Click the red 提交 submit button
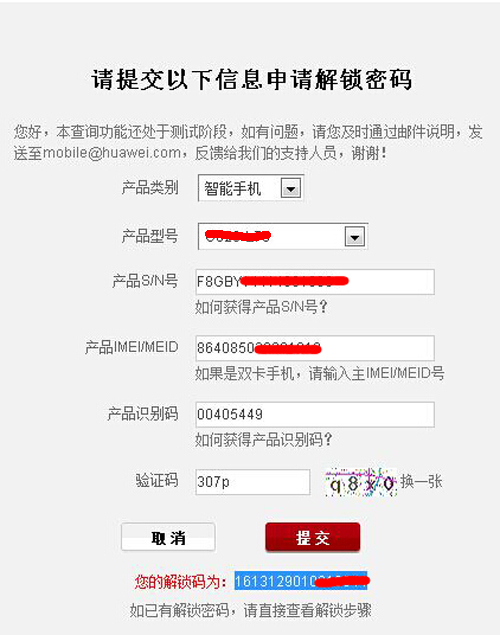500x635 pixels. (313, 537)
